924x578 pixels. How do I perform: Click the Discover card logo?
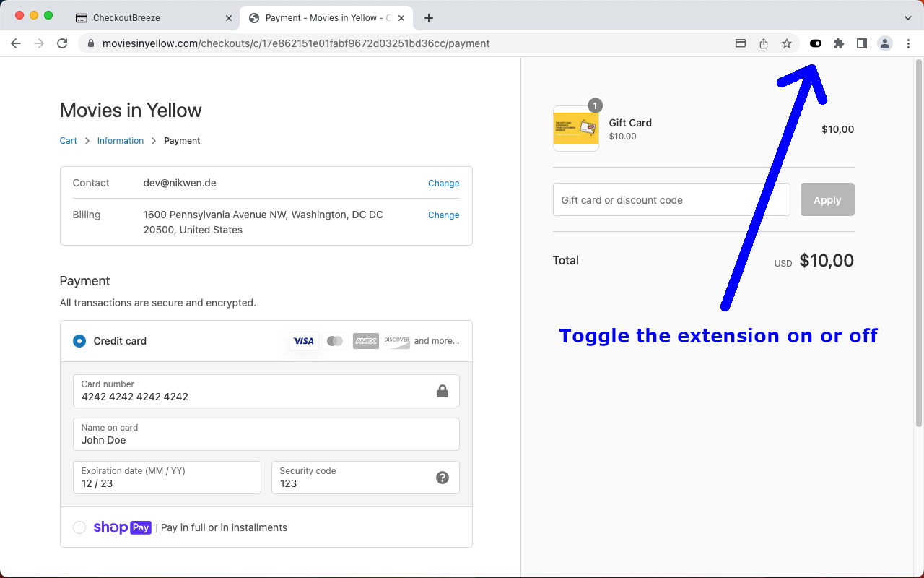397,341
